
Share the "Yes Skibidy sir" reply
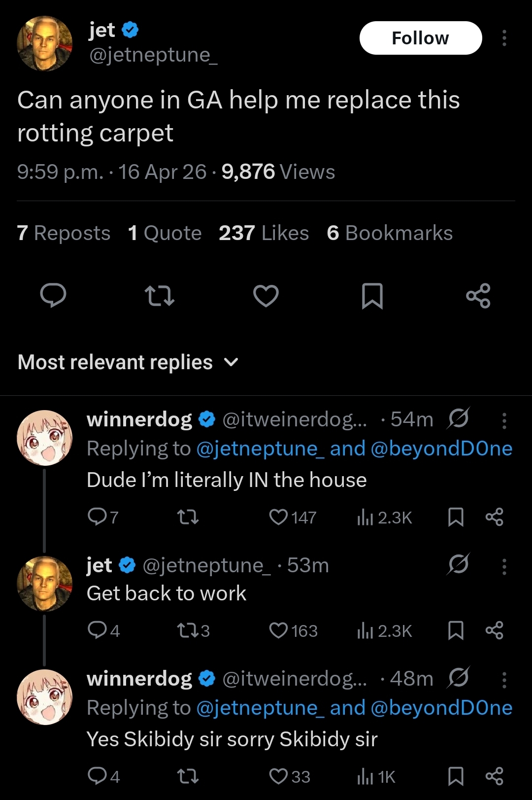point(495,777)
